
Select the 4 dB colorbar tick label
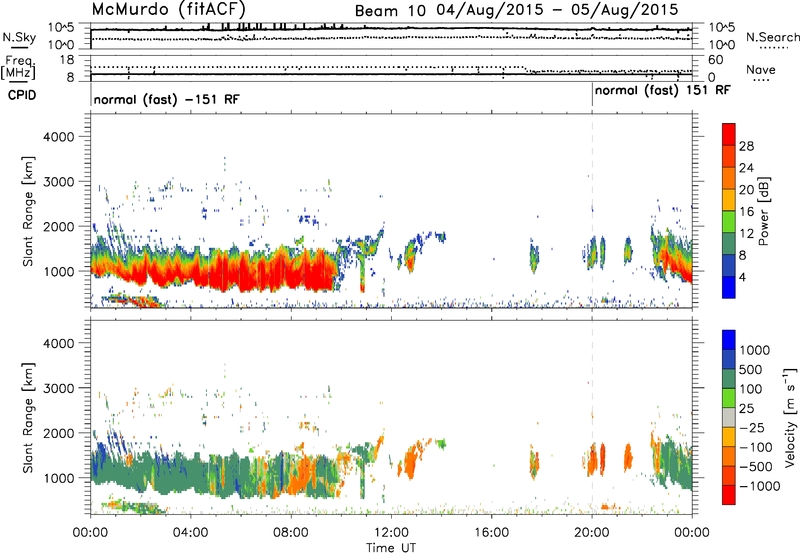pyautogui.click(x=742, y=277)
